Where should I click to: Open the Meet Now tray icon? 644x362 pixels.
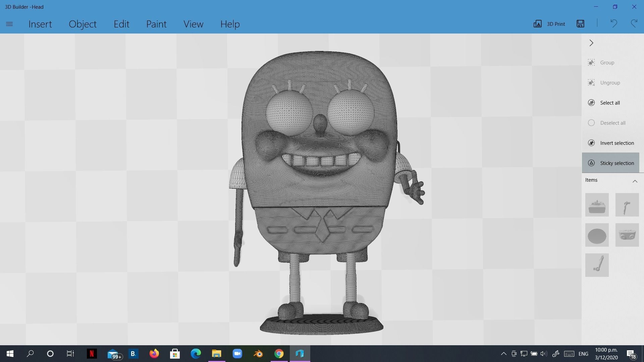coord(514,354)
